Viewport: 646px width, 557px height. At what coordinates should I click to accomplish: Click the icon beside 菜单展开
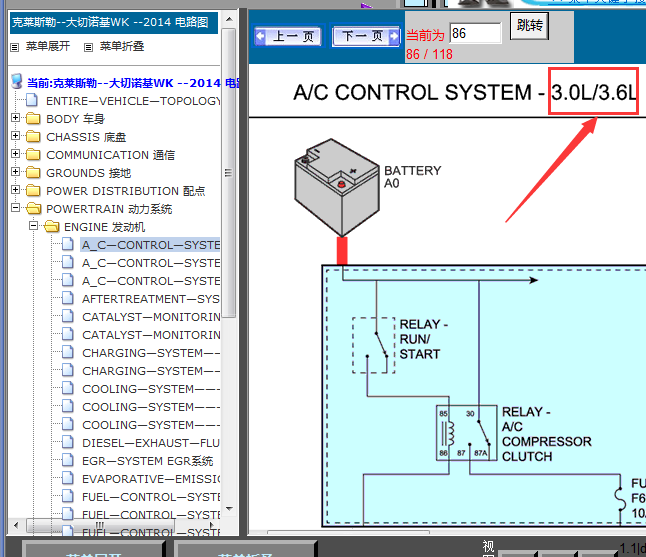click(14, 47)
